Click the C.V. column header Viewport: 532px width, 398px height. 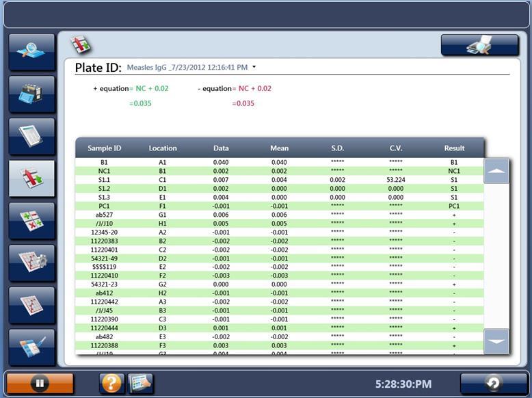396,148
